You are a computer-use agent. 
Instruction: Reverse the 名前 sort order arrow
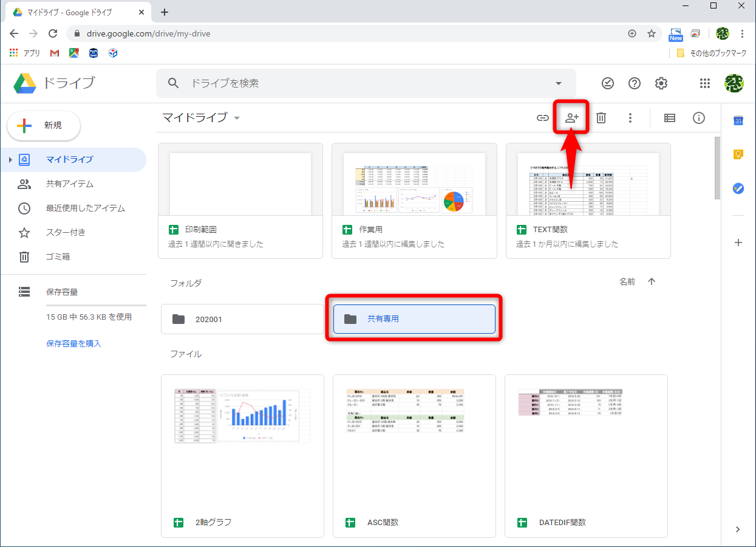point(651,281)
